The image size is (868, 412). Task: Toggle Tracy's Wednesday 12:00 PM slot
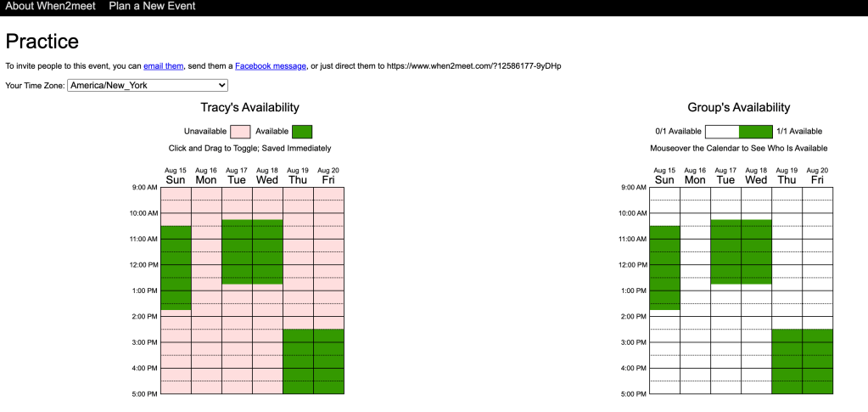[267, 268]
